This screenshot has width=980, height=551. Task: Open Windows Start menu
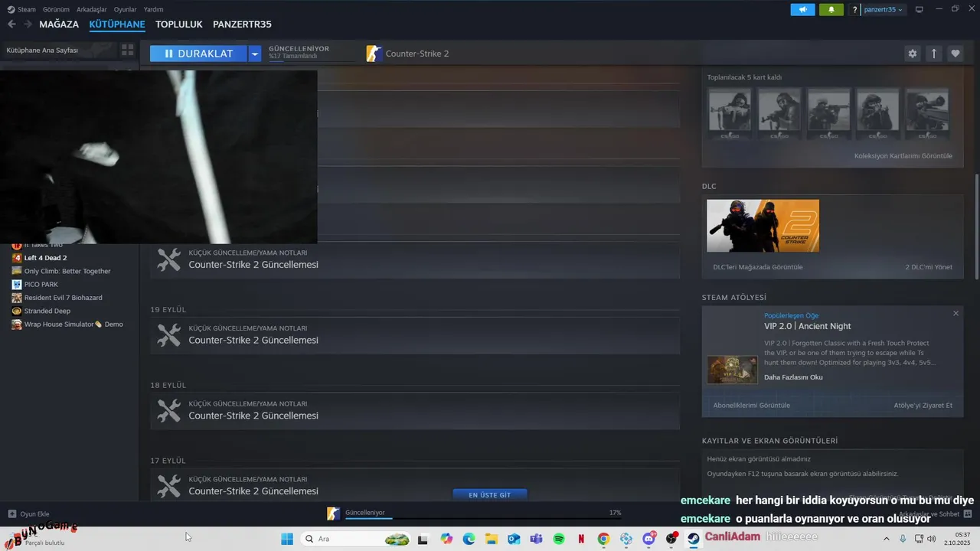pos(287,539)
